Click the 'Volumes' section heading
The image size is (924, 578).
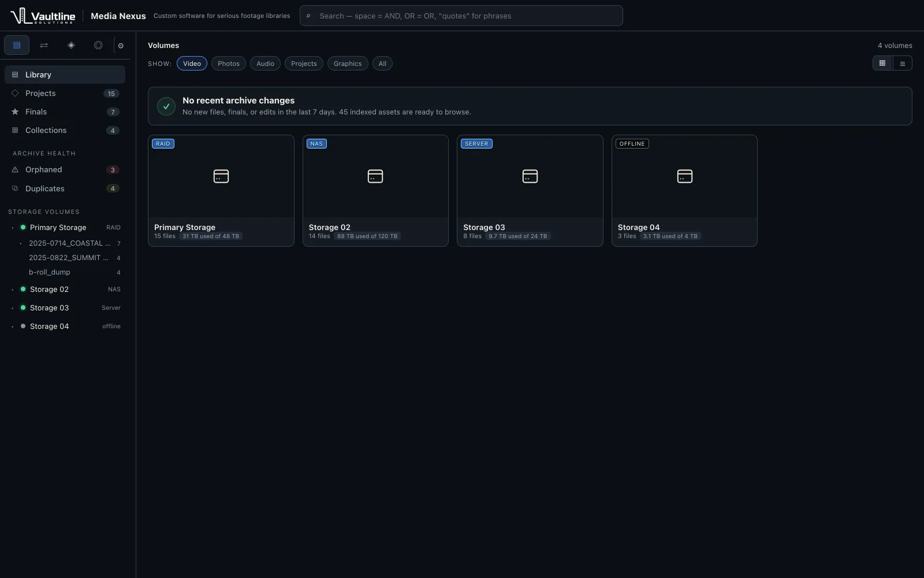click(x=163, y=46)
